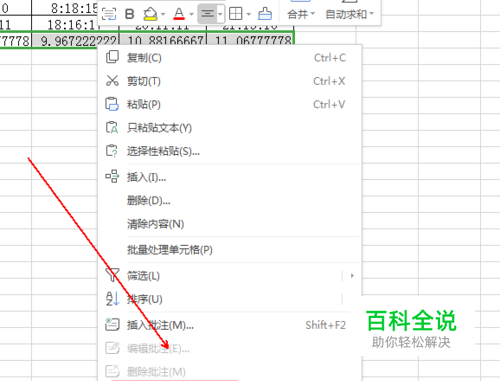The height and width of the screenshot is (381, 500).
Task: Click the Shift+F2 shortcut label
Action: point(326,325)
